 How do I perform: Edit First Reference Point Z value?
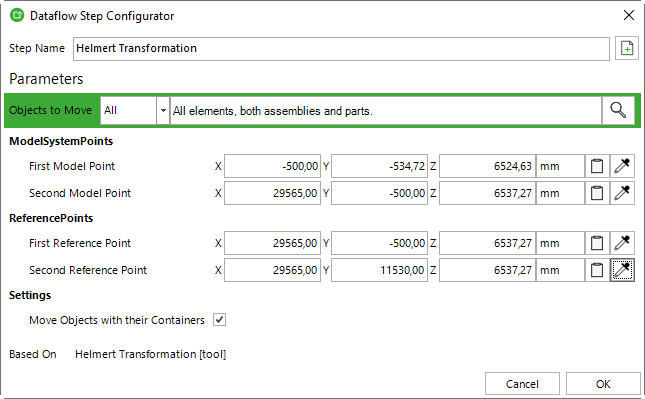coord(487,243)
